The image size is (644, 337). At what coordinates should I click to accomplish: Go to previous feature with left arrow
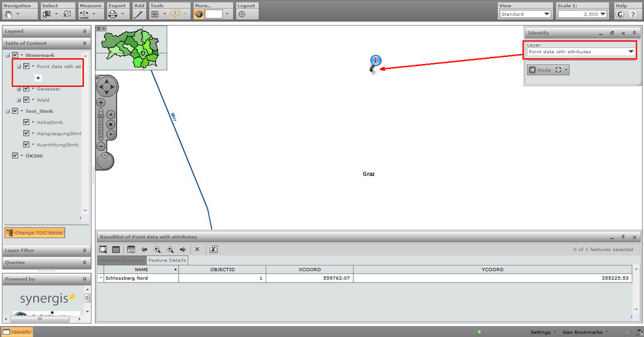pos(144,249)
